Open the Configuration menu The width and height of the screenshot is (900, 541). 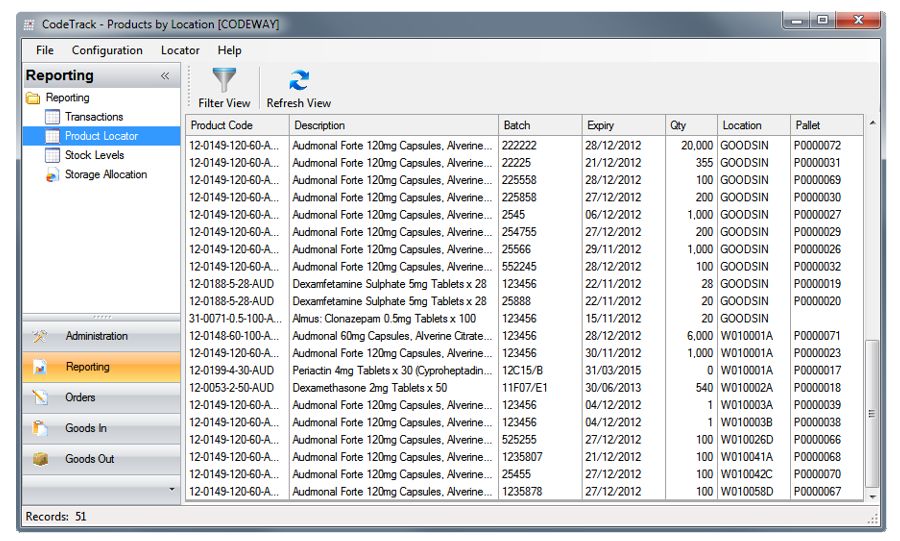coord(107,50)
